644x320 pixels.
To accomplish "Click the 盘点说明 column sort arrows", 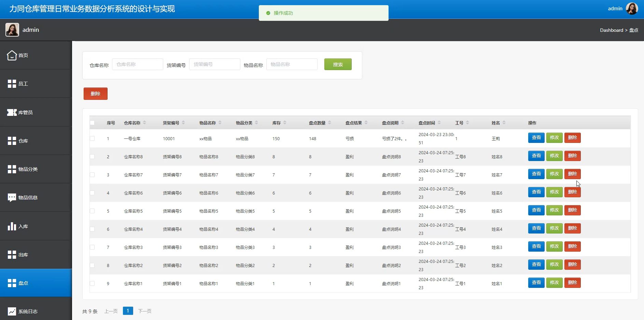I will pyautogui.click(x=403, y=122).
